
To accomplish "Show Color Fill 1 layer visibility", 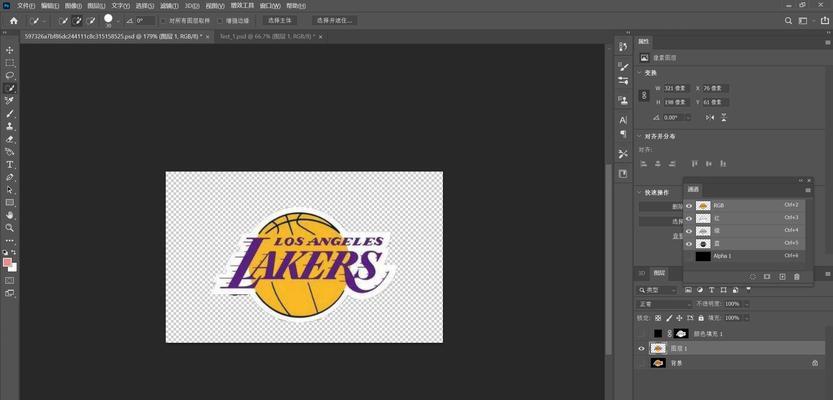I will pyautogui.click(x=642, y=334).
